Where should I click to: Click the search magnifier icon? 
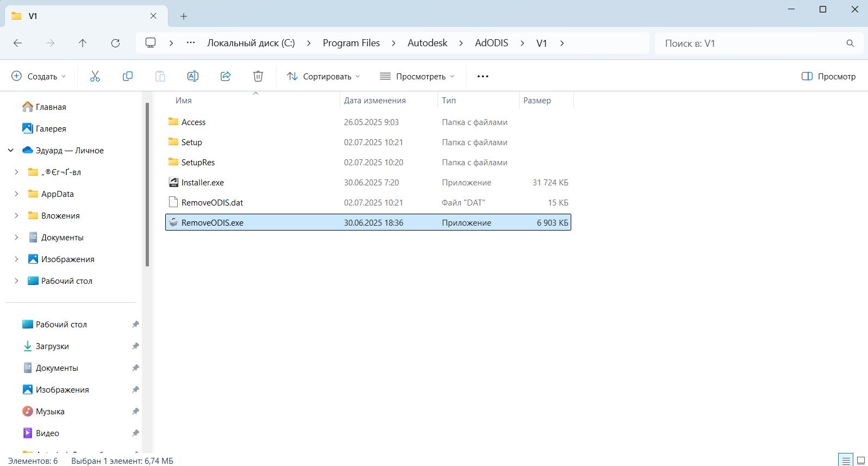tap(850, 43)
